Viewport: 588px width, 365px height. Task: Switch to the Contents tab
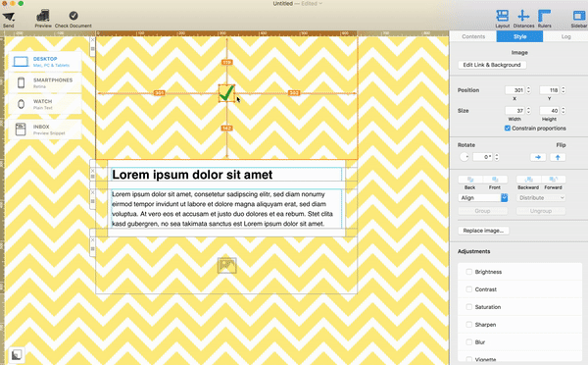point(473,36)
